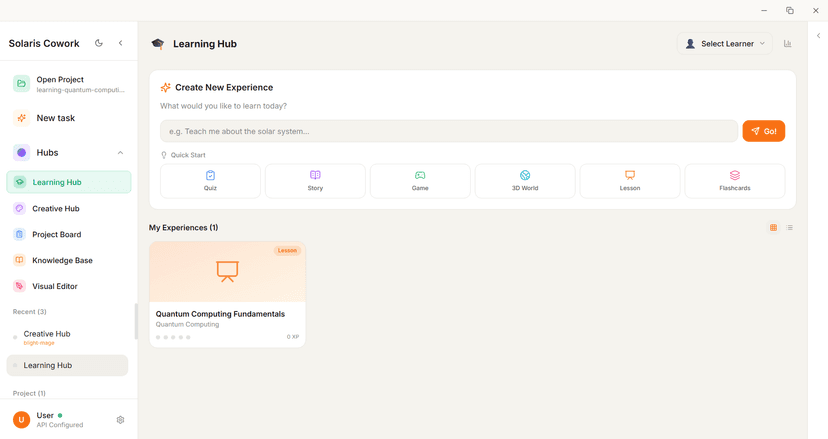Click the sidebar scrollbar
Image resolution: width=828 pixels, height=439 pixels.
coord(136,321)
